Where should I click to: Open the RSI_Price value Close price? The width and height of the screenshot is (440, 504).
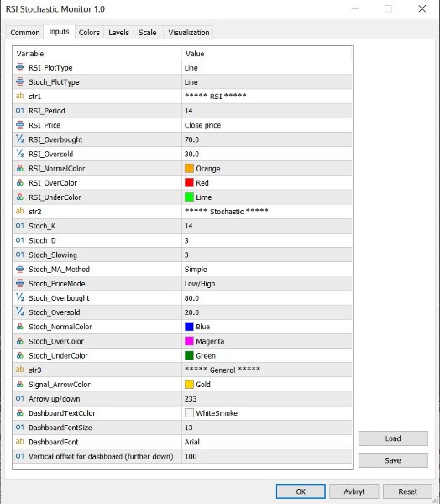(267, 125)
